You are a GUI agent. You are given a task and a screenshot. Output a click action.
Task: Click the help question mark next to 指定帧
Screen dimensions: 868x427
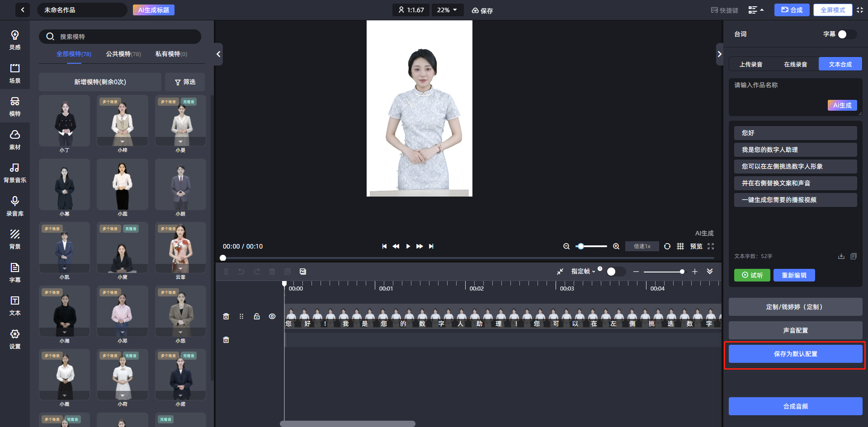(x=600, y=268)
